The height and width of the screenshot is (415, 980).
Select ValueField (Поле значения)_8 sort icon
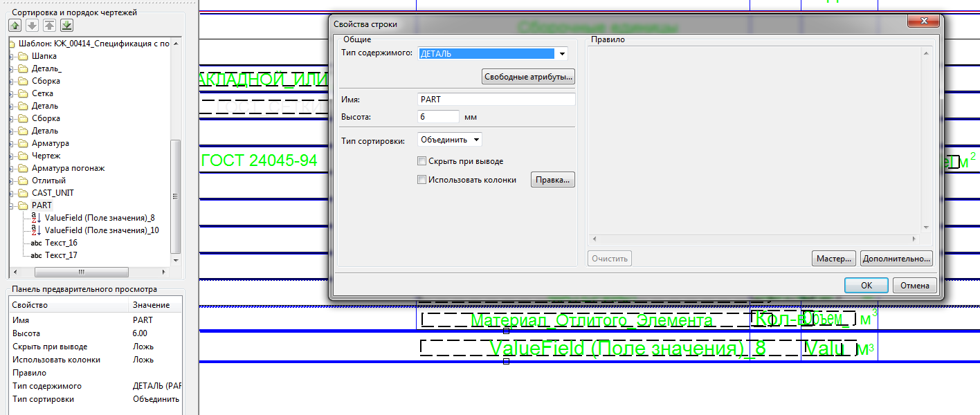[37, 218]
